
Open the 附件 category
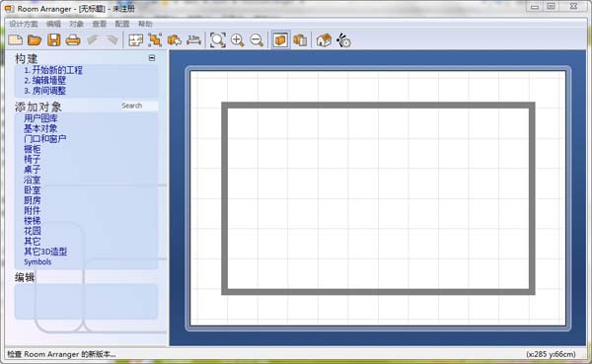point(33,210)
